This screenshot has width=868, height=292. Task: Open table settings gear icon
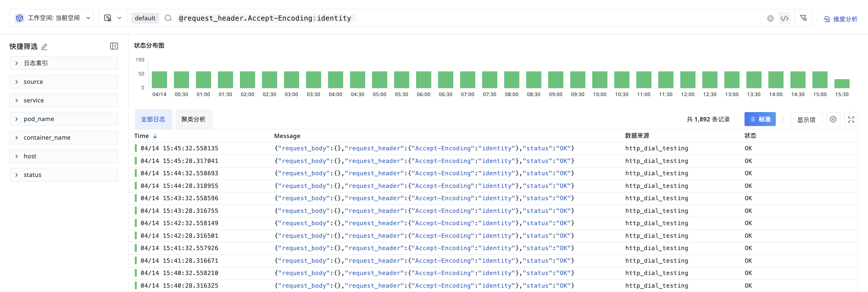(833, 119)
